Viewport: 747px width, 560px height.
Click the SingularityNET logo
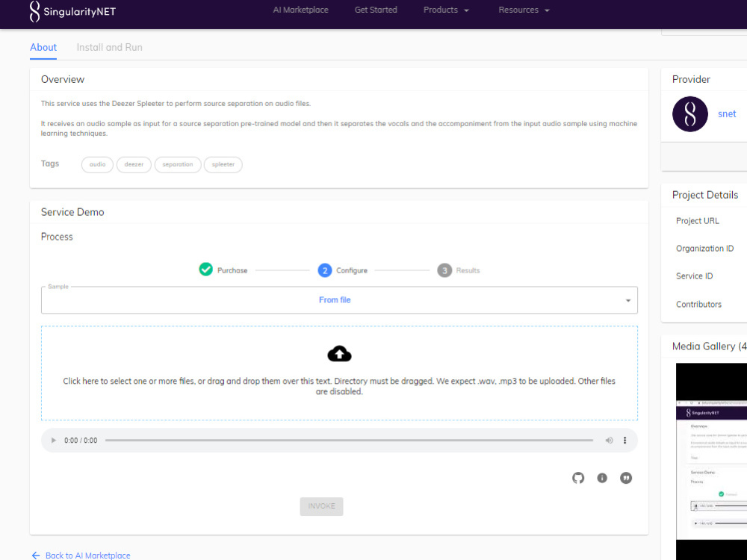[72, 11]
